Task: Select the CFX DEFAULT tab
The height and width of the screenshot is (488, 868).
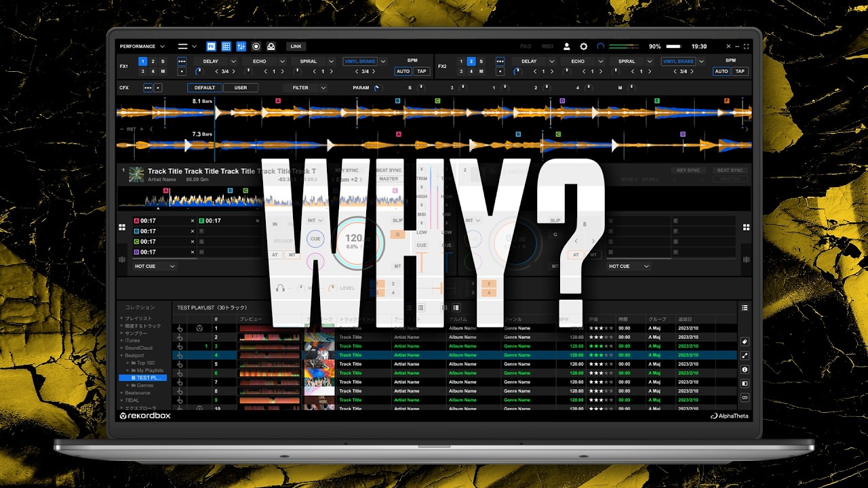Action: (x=205, y=87)
